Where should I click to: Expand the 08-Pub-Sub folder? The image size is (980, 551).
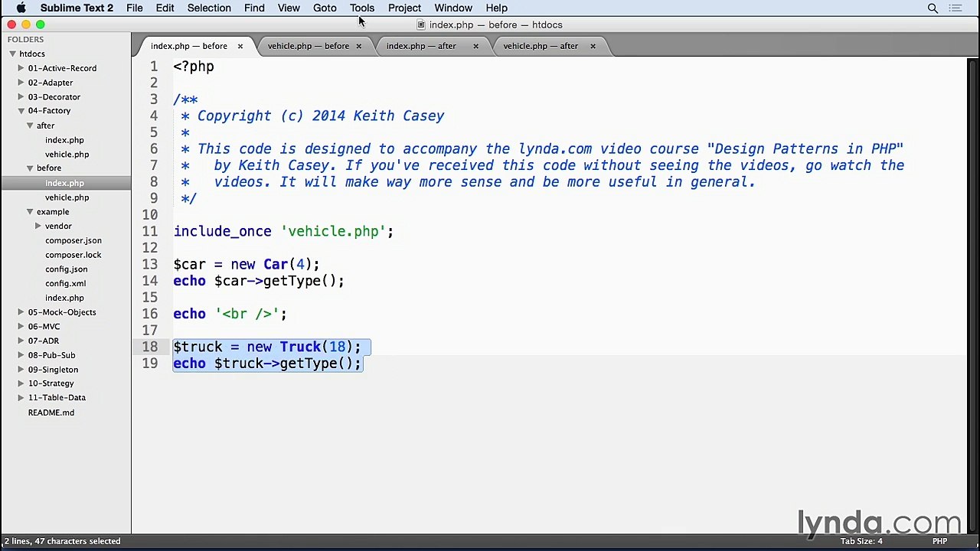pos(21,355)
